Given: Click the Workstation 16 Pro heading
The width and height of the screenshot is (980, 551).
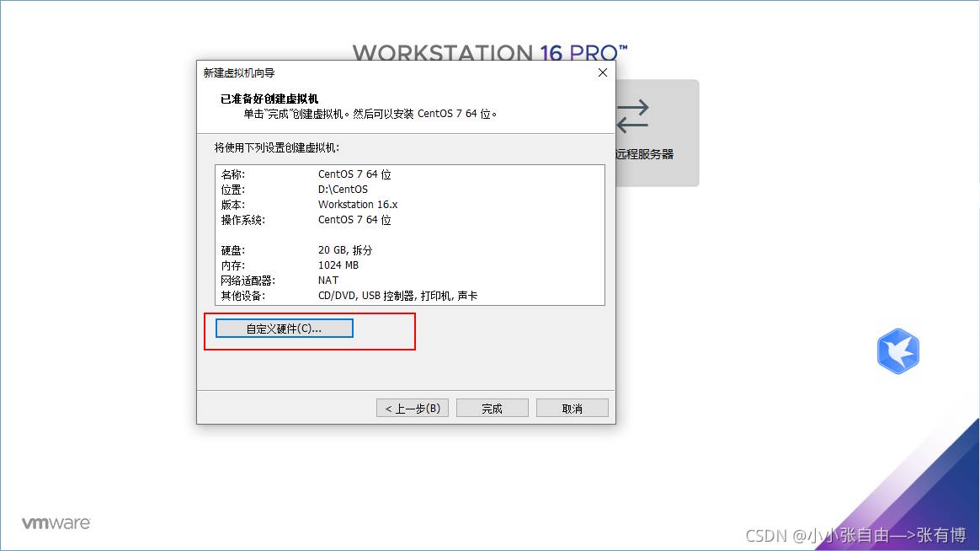Looking at the screenshot, I should (489, 53).
